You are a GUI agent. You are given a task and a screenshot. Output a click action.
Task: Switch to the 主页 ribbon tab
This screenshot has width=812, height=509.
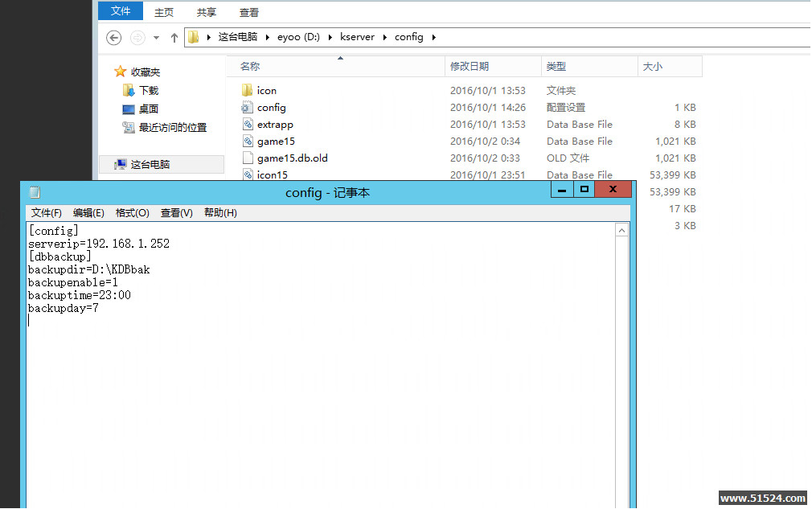click(163, 12)
